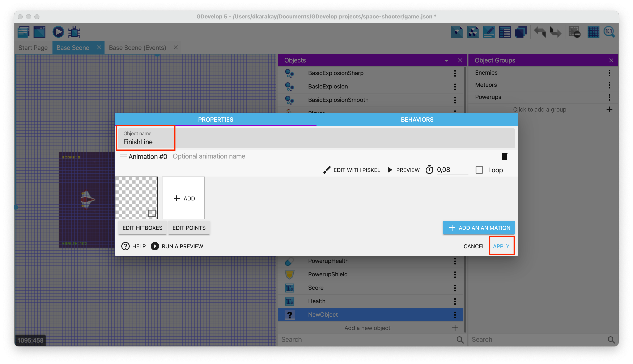Open the project manager icon
Image resolution: width=633 pixels, height=364 pixels.
point(24,32)
